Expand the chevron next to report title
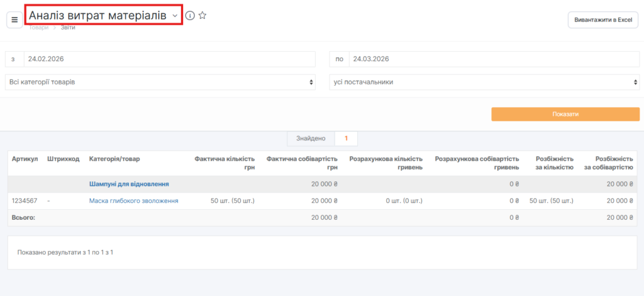The height and width of the screenshot is (296, 644). click(175, 15)
